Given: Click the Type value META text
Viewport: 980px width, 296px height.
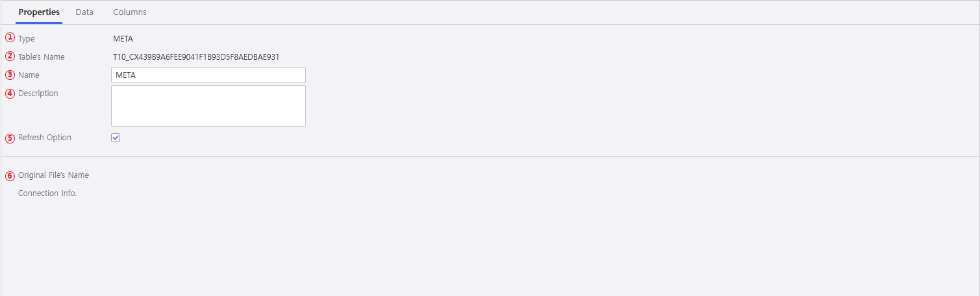Looking at the screenshot, I should [x=123, y=39].
